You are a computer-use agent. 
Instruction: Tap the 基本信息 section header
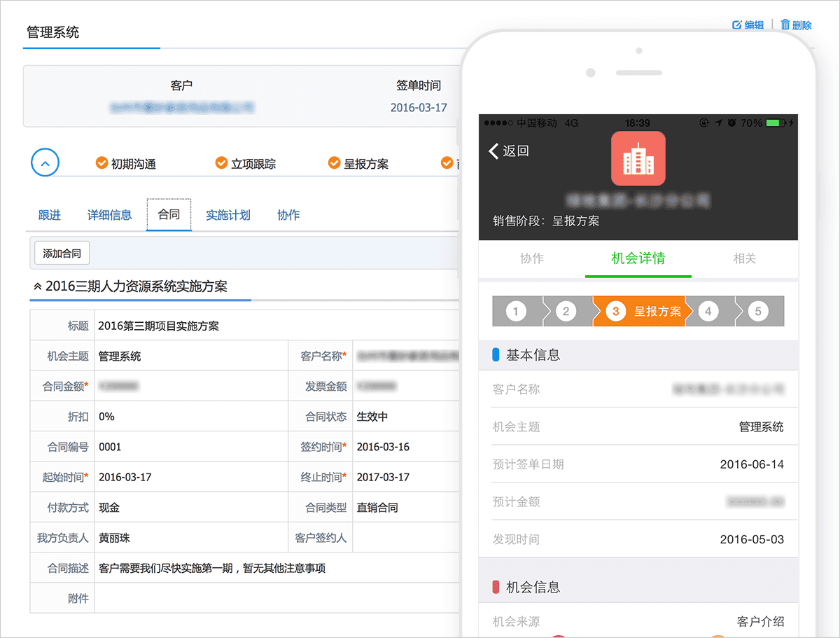[x=638, y=355]
